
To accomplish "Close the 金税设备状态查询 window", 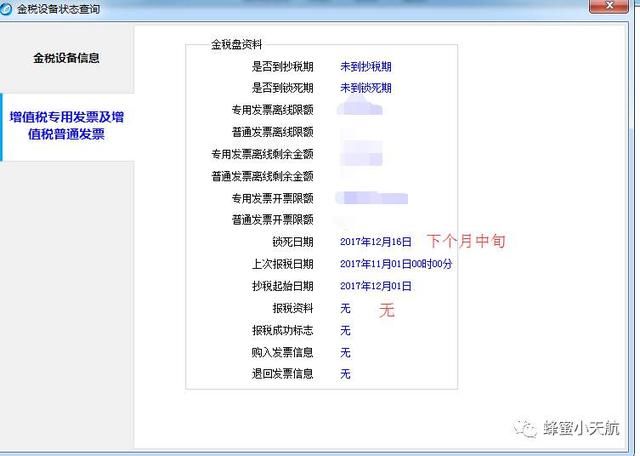I will (609, 6).
